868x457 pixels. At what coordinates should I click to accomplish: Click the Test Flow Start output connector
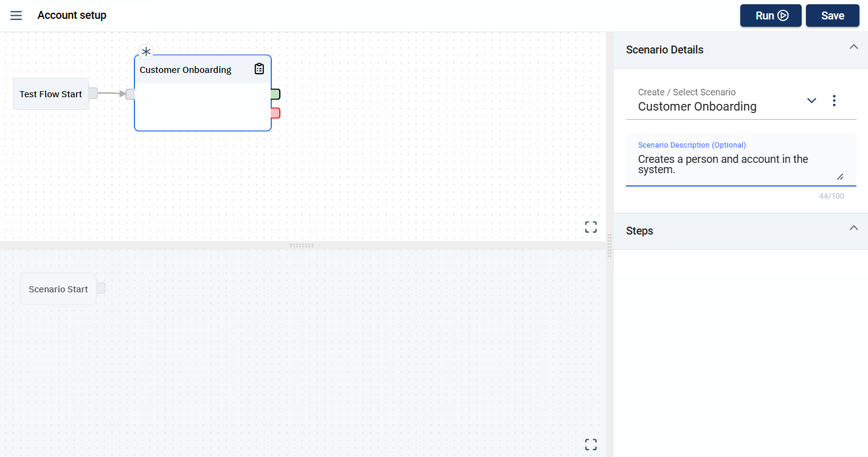coord(93,94)
